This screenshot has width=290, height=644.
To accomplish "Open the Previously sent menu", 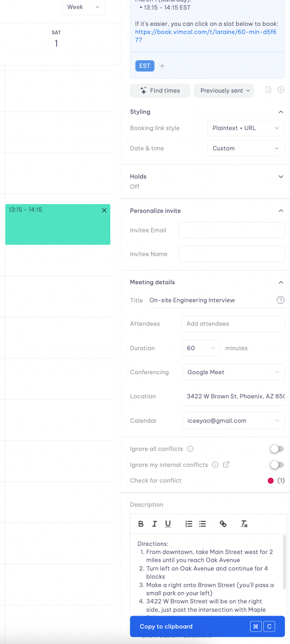I will pyautogui.click(x=225, y=91).
